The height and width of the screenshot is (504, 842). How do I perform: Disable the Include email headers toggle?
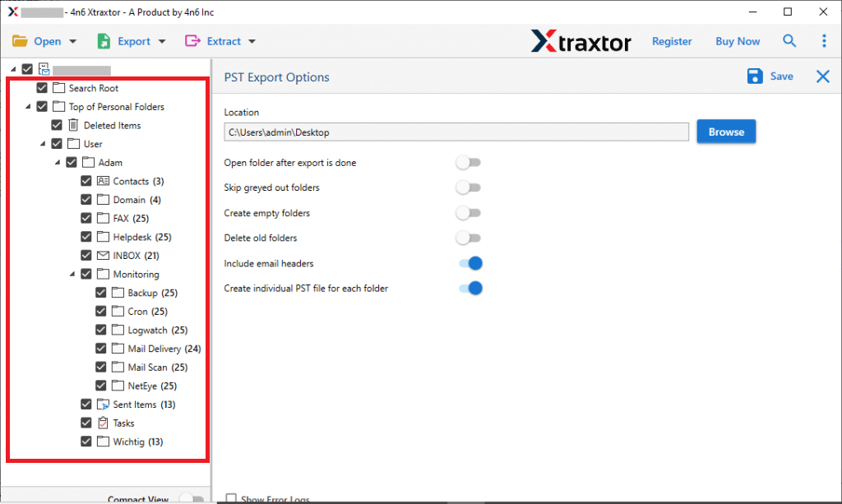469,263
